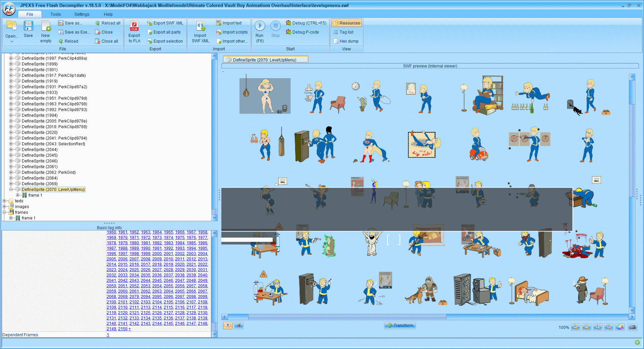Zoom out on the SWF preview
The image size is (644, 349).
pos(587,327)
